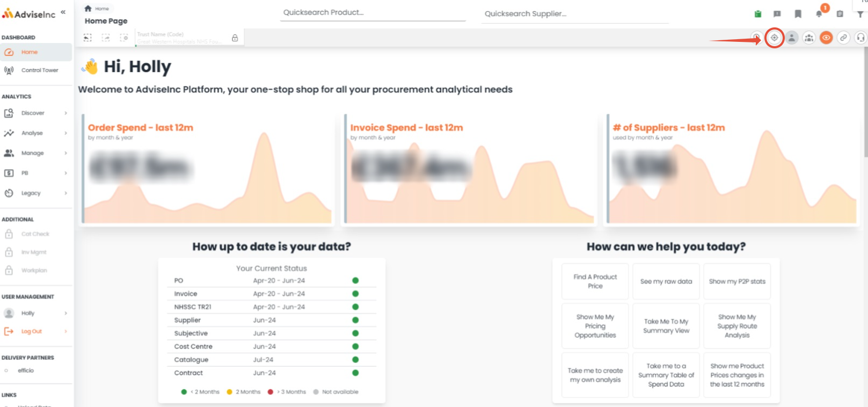This screenshot has height=407, width=868.
Task: Click the Home breadcrumb chip
Action: 97,9
